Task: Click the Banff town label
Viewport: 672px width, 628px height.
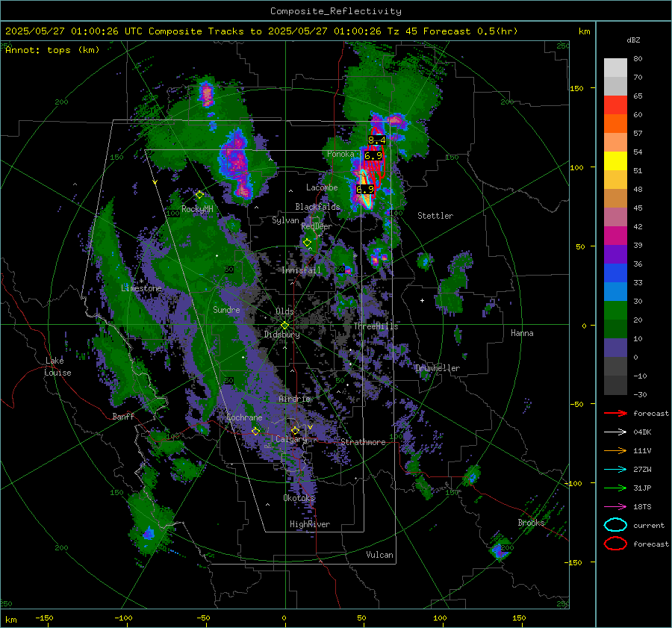Action: point(123,416)
